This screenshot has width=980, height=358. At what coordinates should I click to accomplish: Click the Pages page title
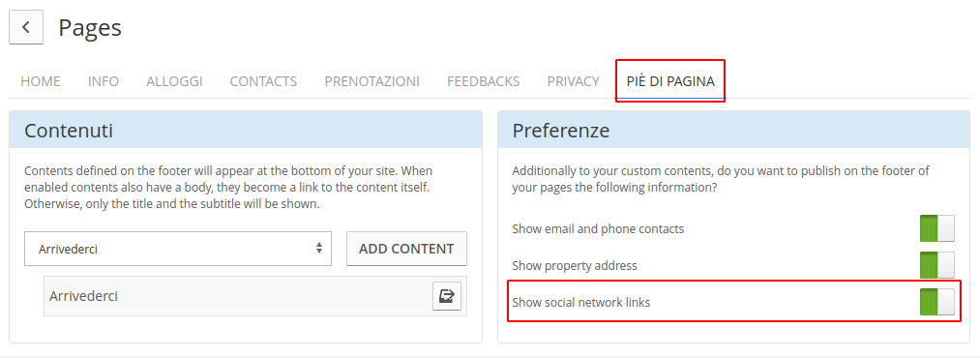click(90, 28)
